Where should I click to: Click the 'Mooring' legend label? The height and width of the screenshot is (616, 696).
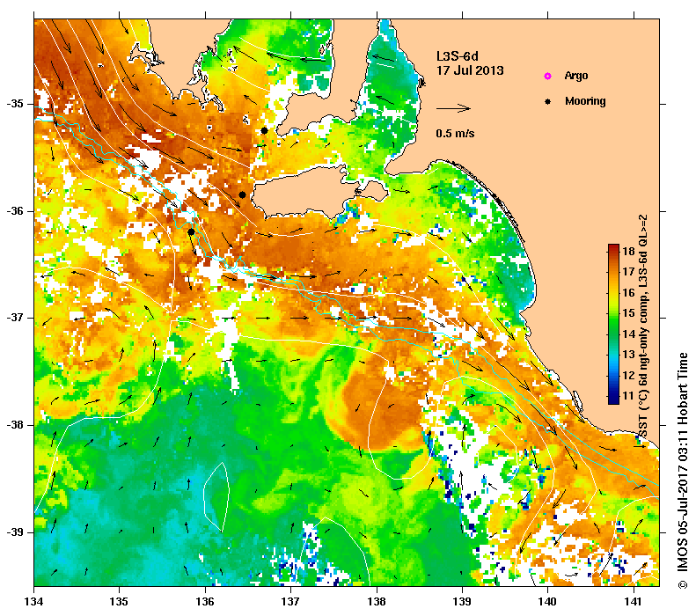(585, 101)
